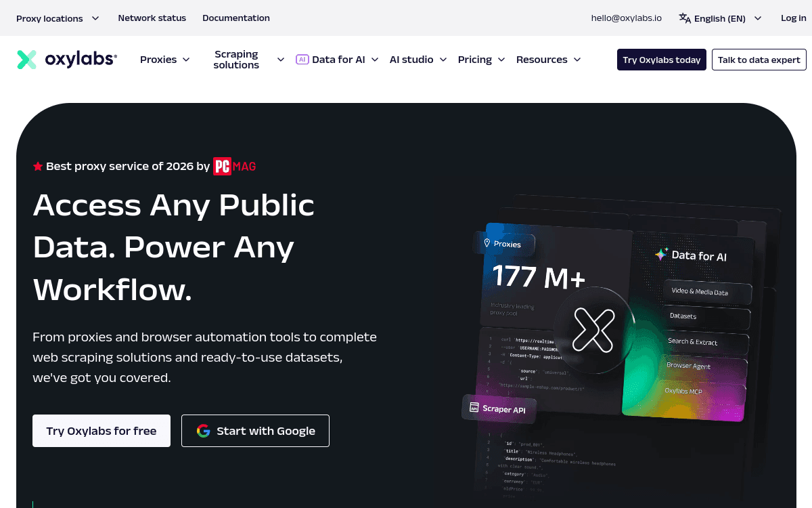
Task: Click the red star before Best proxy service
Action: (38, 166)
